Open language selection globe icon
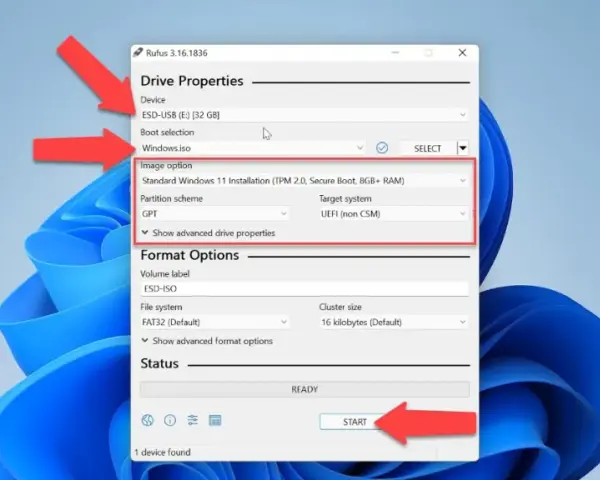Viewport: 600px width, 480px height. 147,420
